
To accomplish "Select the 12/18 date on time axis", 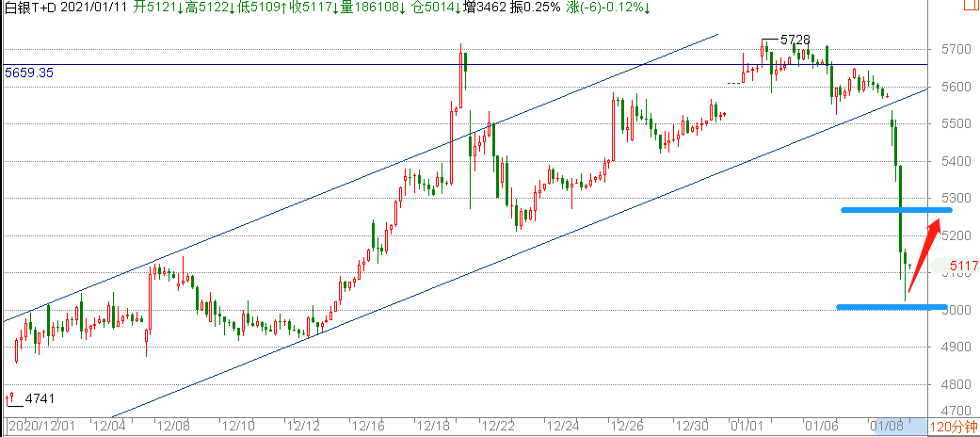I will coord(432,428).
